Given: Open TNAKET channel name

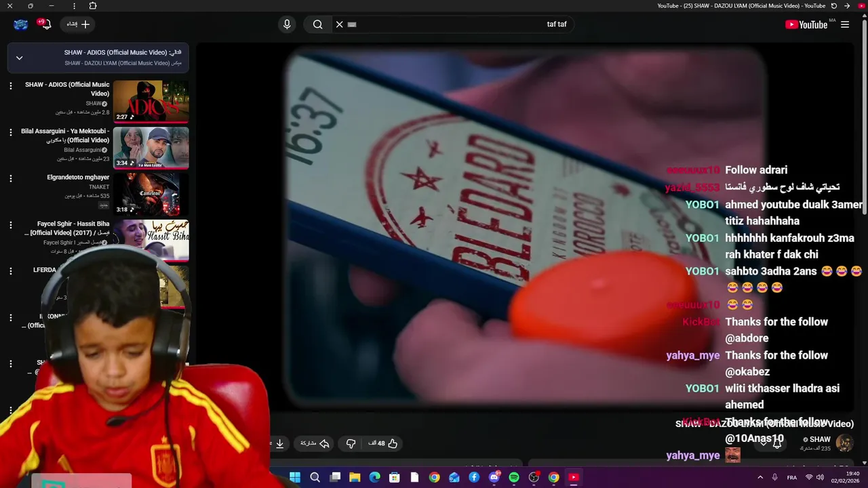Looking at the screenshot, I should [99, 187].
